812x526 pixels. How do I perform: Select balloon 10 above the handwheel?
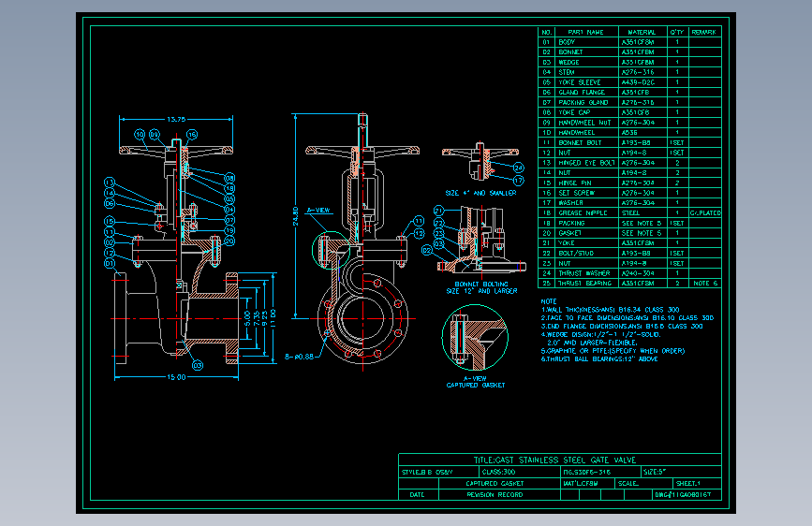pyautogui.click(x=140, y=135)
